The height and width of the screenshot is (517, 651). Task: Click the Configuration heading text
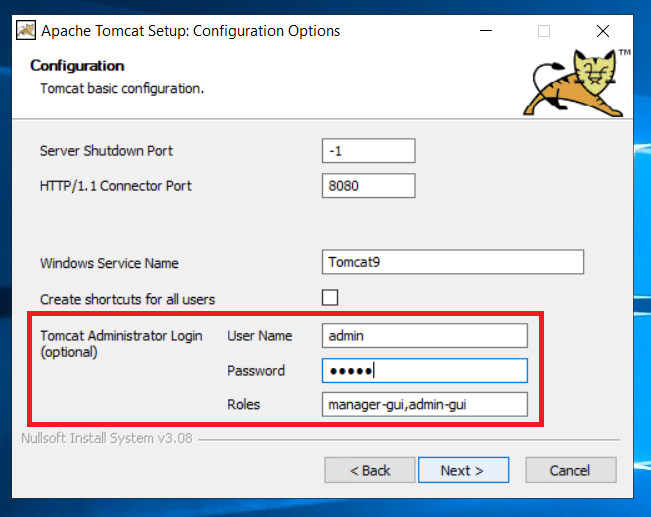click(x=77, y=66)
